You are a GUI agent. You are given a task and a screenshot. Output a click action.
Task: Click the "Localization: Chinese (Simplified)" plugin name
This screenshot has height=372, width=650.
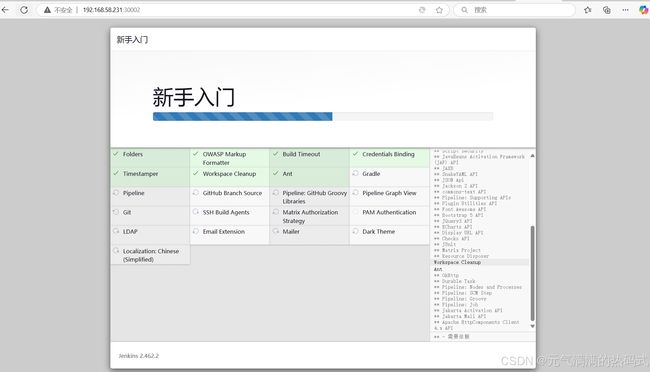151,255
